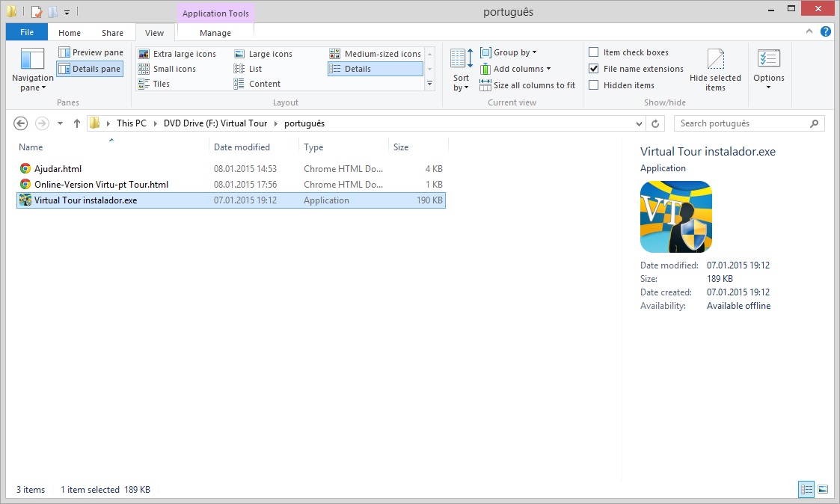Switch layout to Small icons
The height and width of the screenshot is (504, 840).
pos(167,69)
